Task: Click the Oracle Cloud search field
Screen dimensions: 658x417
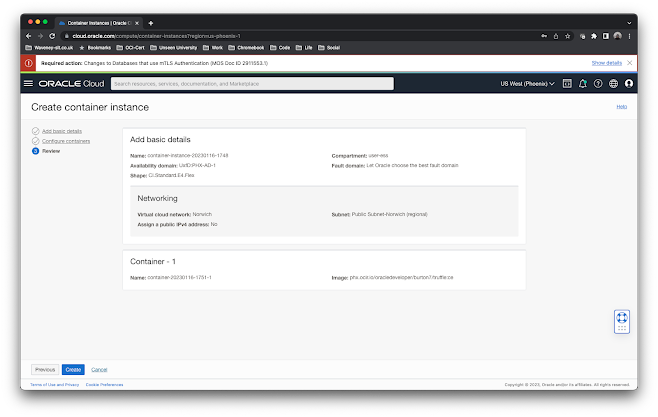Action: click(252, 83)
